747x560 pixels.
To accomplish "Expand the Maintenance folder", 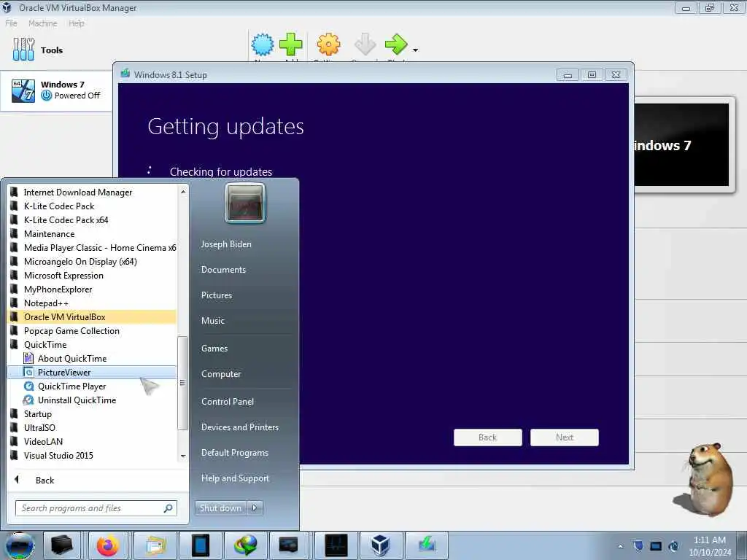I will coord(93,234).
